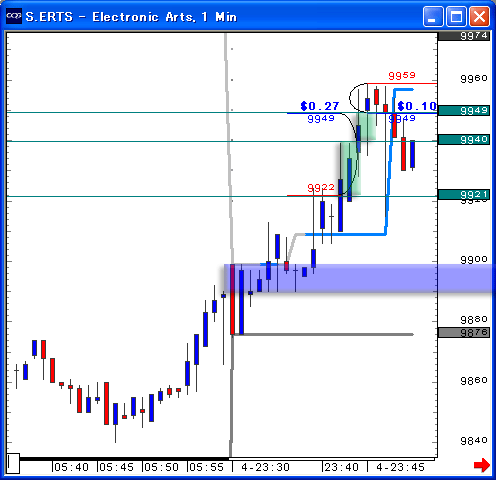The width and height of the screenshot is (496, 480).
Task: Minimize the S.ERTS chart window
Action: pos(433,16)
